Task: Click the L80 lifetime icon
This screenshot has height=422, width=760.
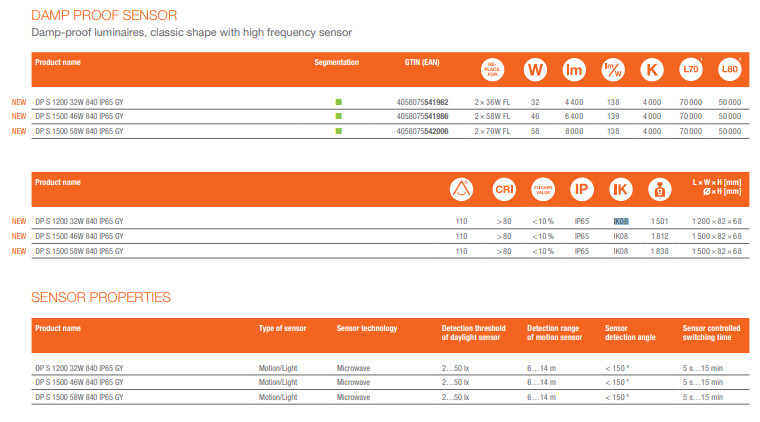Action: point(730,70)
